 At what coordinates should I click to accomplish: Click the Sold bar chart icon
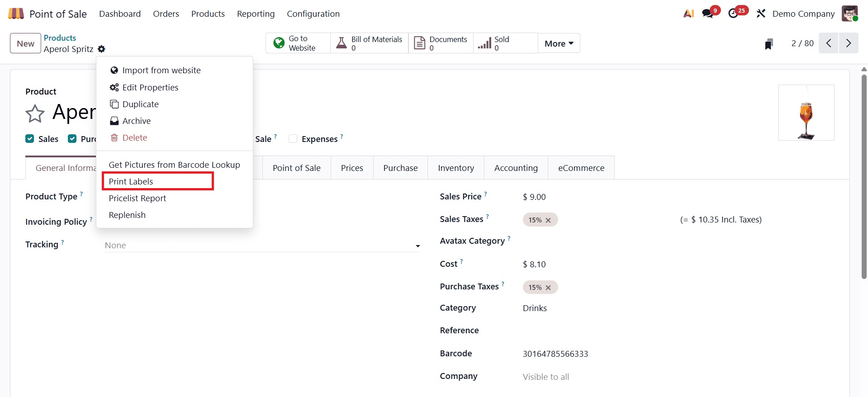click(x=484, y=43)
